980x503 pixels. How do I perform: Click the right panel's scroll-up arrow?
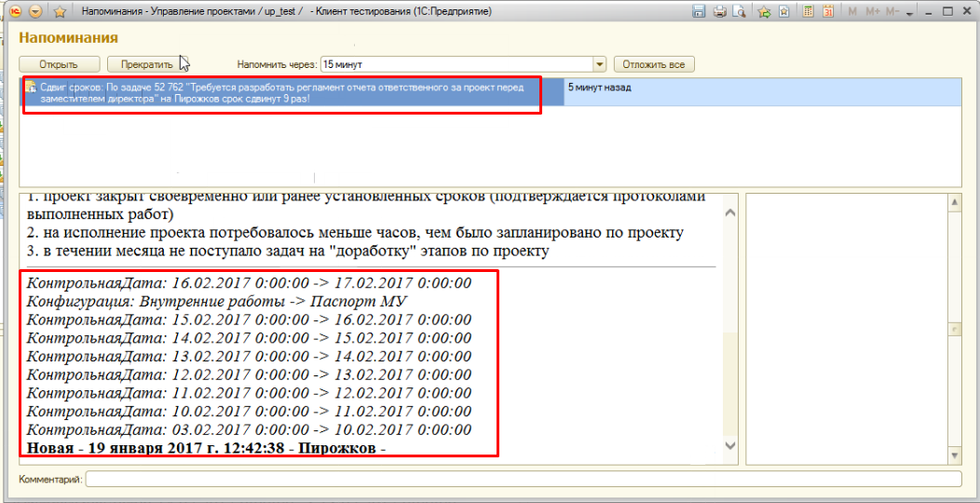953,201
